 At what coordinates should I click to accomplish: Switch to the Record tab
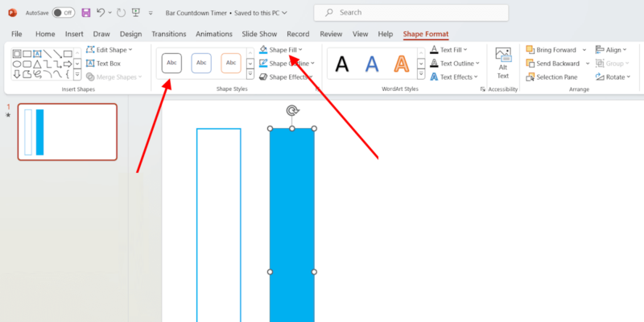coord(298,34)
